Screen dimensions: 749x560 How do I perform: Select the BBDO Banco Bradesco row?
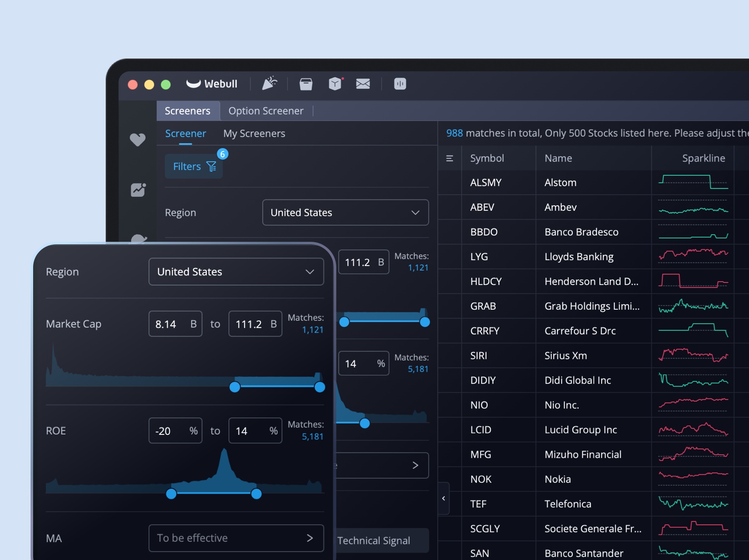[x=594, y=232]
